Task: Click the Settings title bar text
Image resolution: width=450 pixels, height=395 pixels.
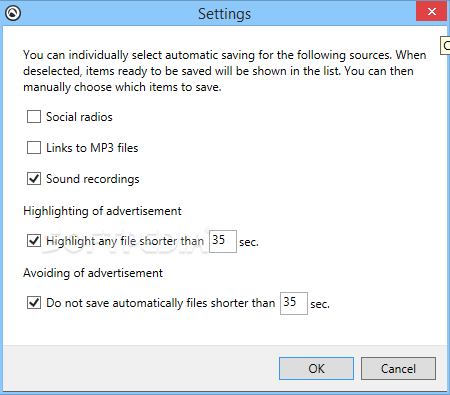Action: [x=224, y=14]
